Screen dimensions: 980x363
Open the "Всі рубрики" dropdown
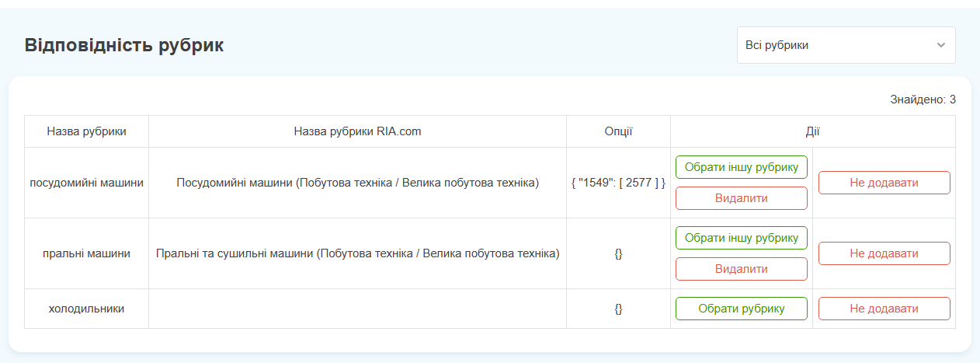846,45
